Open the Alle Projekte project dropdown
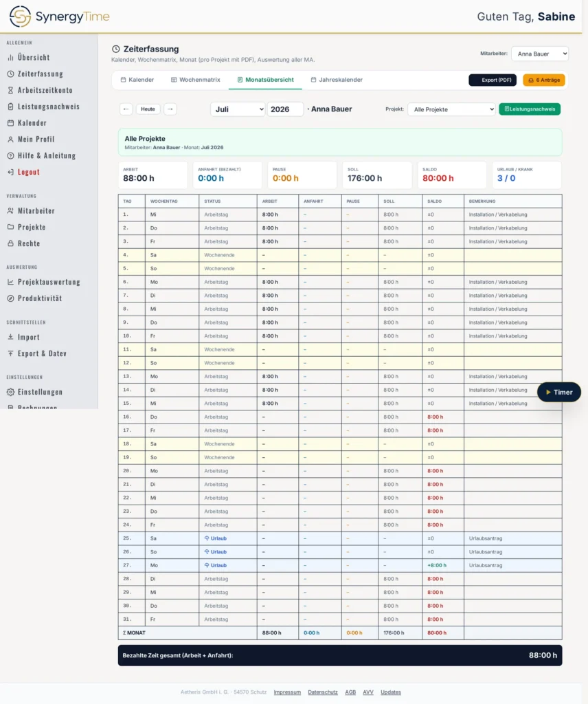This screenshot has width=588, height=704. click(452, 109)
